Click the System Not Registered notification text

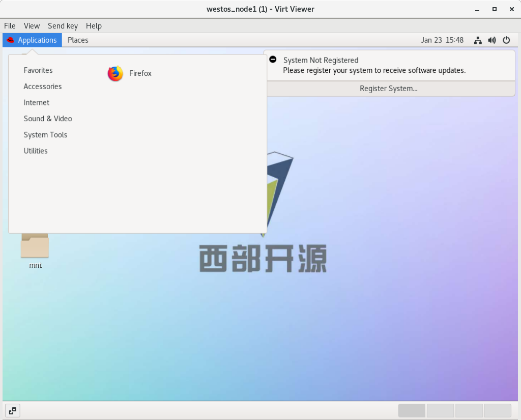click(321, 60)
